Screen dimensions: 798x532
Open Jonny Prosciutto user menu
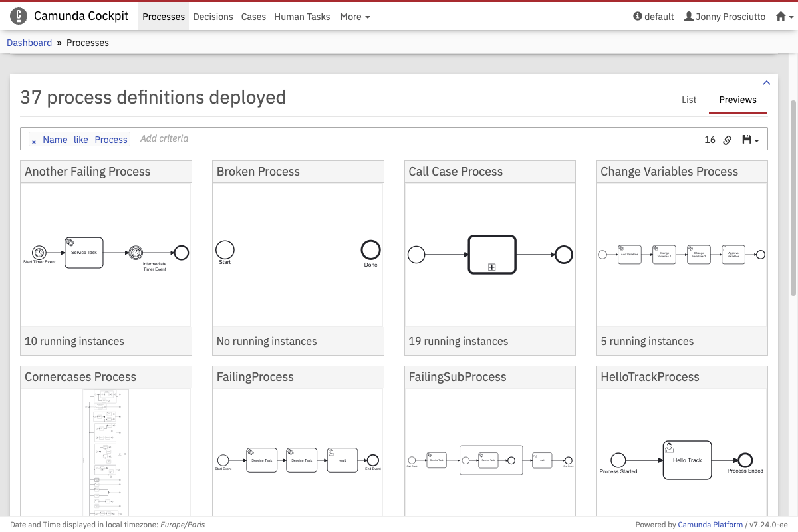(725, 17)
